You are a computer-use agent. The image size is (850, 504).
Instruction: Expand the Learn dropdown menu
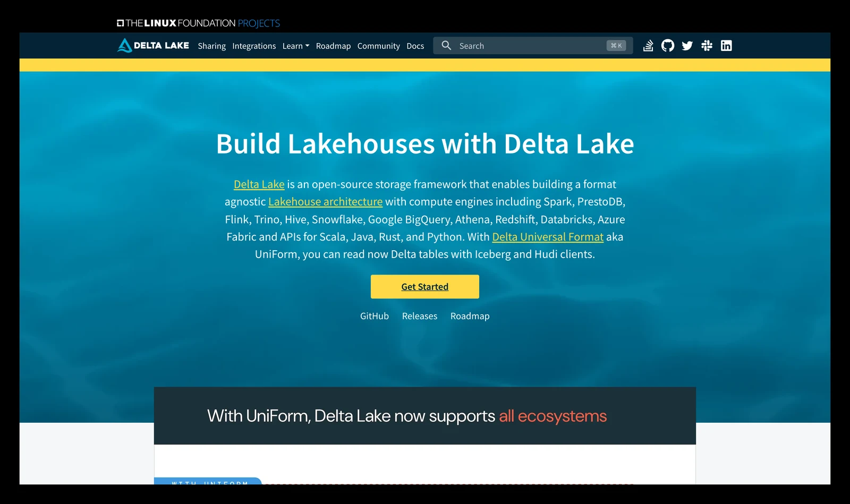(296, 46)
